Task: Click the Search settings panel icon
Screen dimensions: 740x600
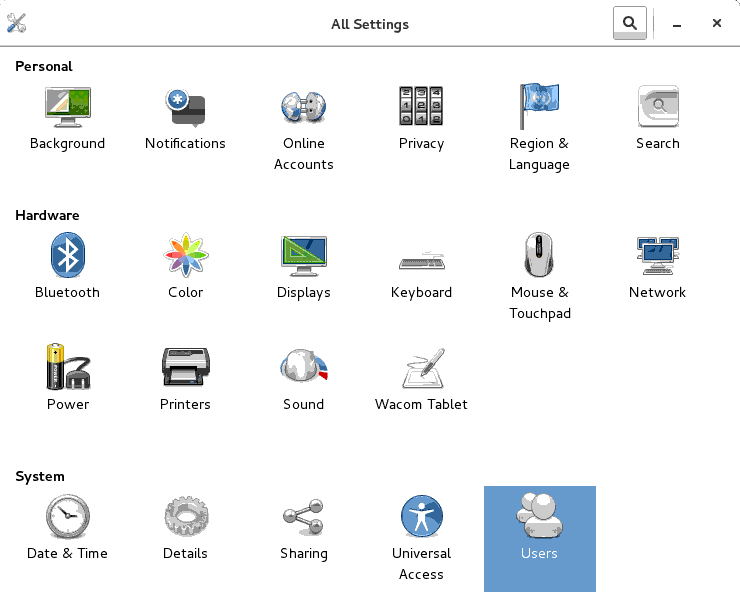Action: pyautogui.click(x=657, y=108)
